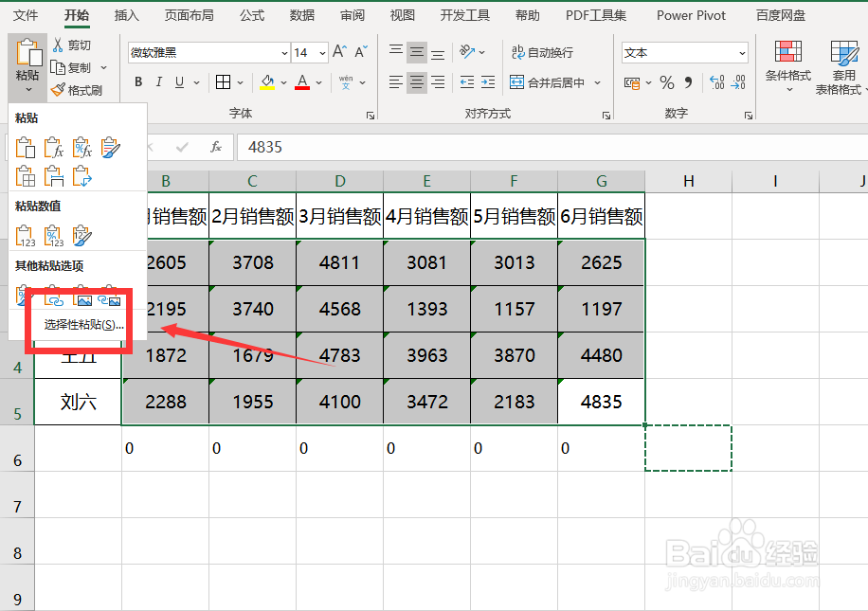Toggle Italic formatting
The width and height of the screenshot is (868, 611).
159,82
